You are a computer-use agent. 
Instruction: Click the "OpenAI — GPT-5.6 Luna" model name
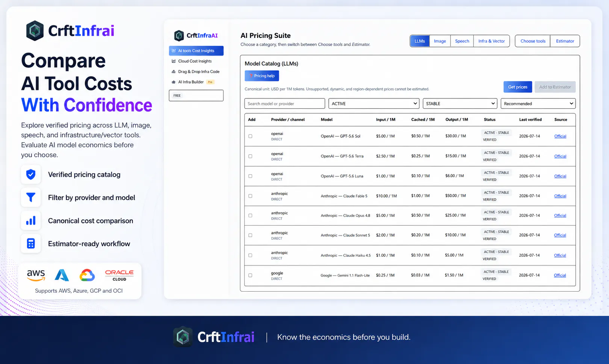point(342,176)
